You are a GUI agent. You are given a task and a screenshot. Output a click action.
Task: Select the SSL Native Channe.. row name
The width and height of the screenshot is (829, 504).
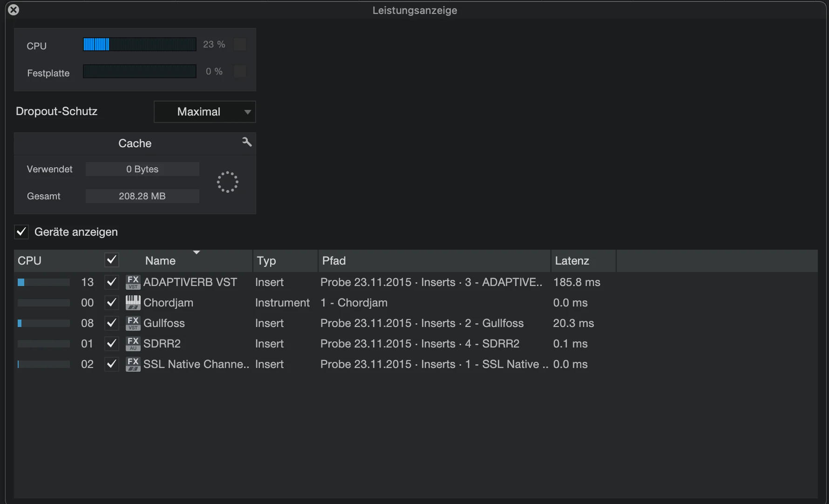tap(197, 364)
